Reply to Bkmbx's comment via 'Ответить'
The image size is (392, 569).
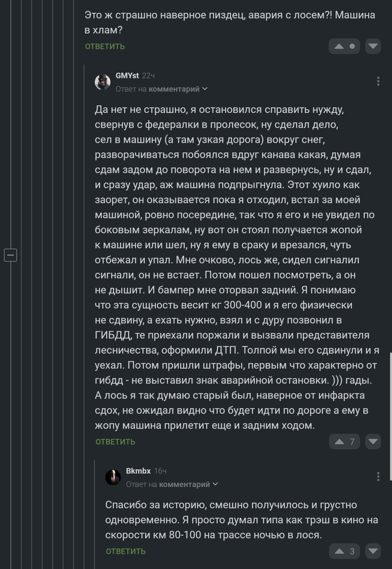tap(126, 551)
